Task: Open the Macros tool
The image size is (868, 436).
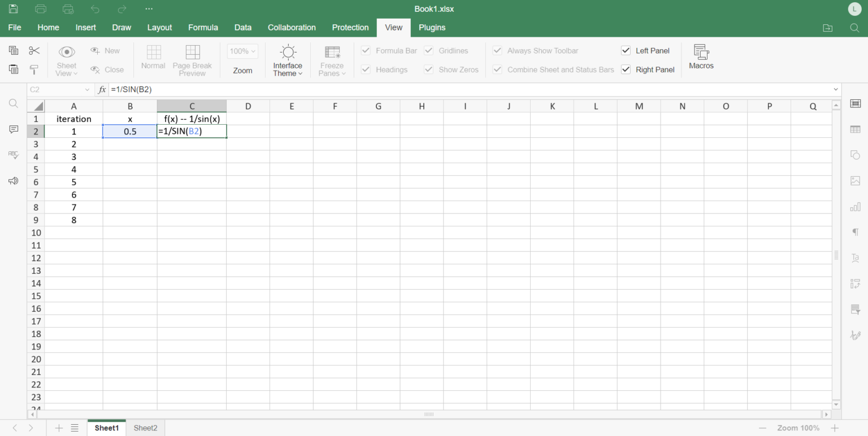Action: click(x=701, y=57)
